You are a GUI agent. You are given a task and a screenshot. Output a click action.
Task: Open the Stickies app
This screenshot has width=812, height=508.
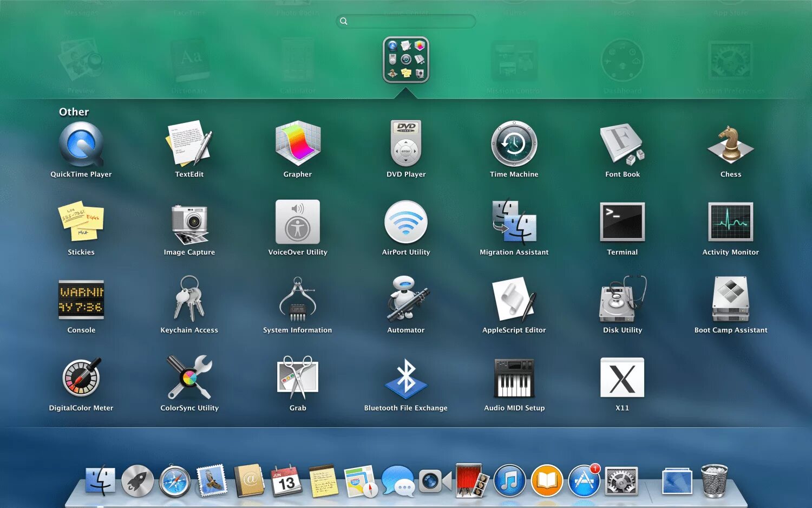[x=81, y=222]
